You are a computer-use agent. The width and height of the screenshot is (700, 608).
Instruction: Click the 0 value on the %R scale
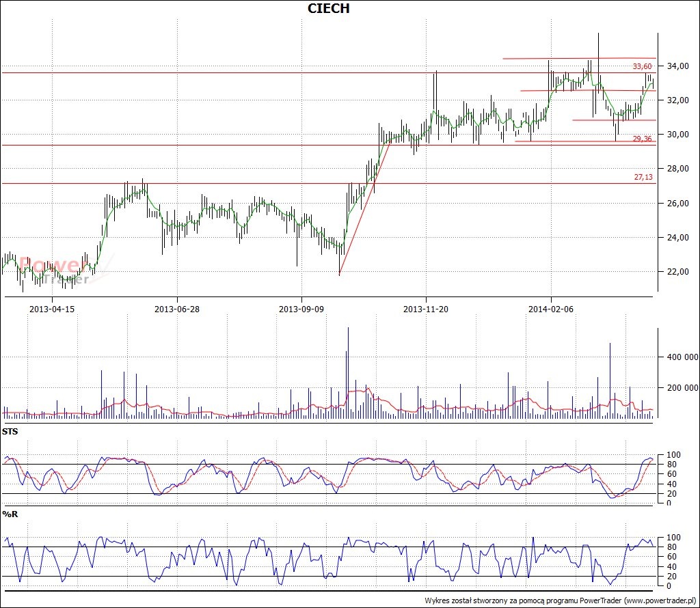pyautogui.click(x=669, y=586)
